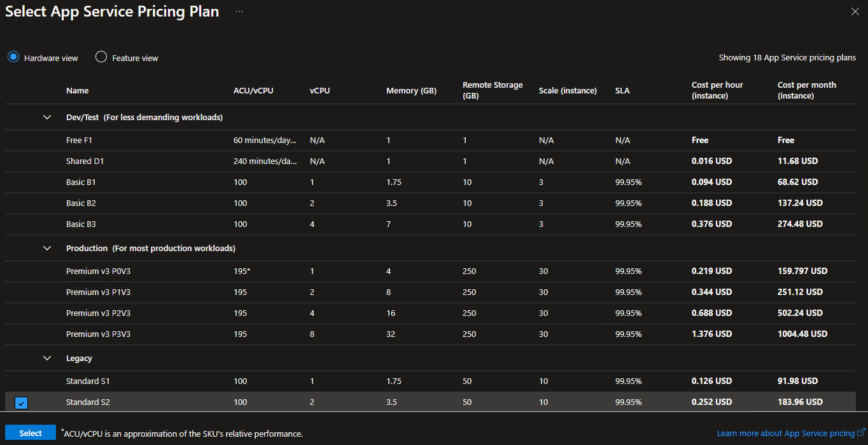This screenshot has width=868, height=445.
Task: Click the Select App Service Pricing Plan title
Action: click(x=112, y=11)
